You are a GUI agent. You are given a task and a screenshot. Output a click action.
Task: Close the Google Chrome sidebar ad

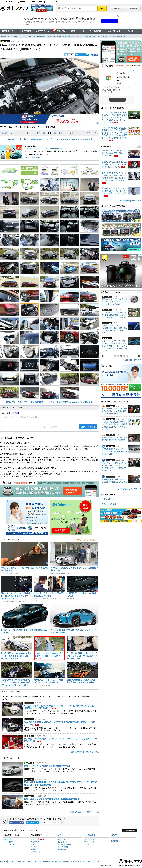pyautogui.click(x=133, y=70)
